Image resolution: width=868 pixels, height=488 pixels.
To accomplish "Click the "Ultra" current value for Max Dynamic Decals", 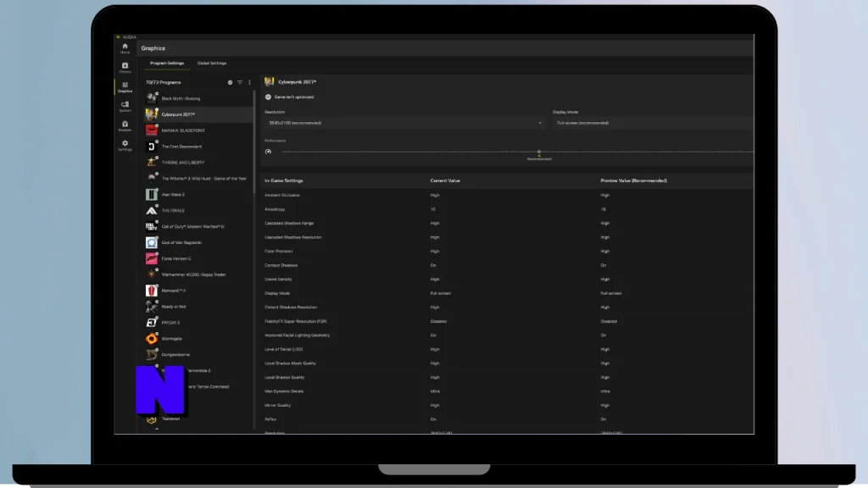I will pos(435,391).
